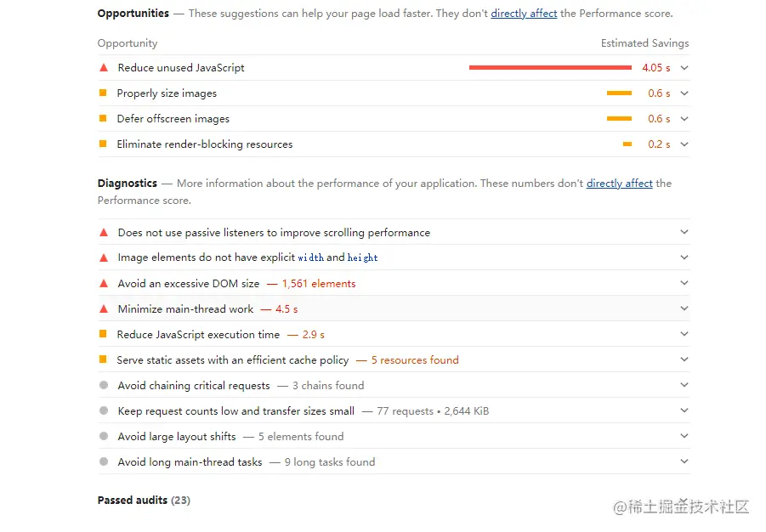Click the orange square beside Reduce JavaScript execution time
This screenshot has height=532, width=766.
click(x=103, y=334)
